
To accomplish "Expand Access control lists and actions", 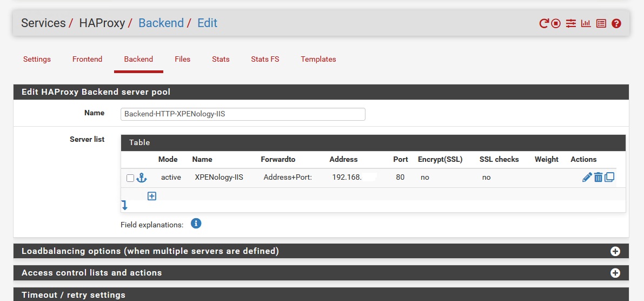I will [615, 273].
